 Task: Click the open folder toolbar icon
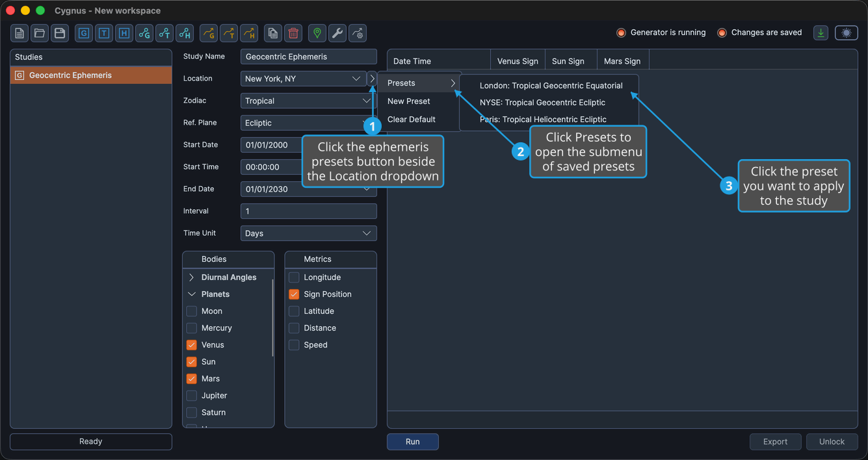coord(40,33)
